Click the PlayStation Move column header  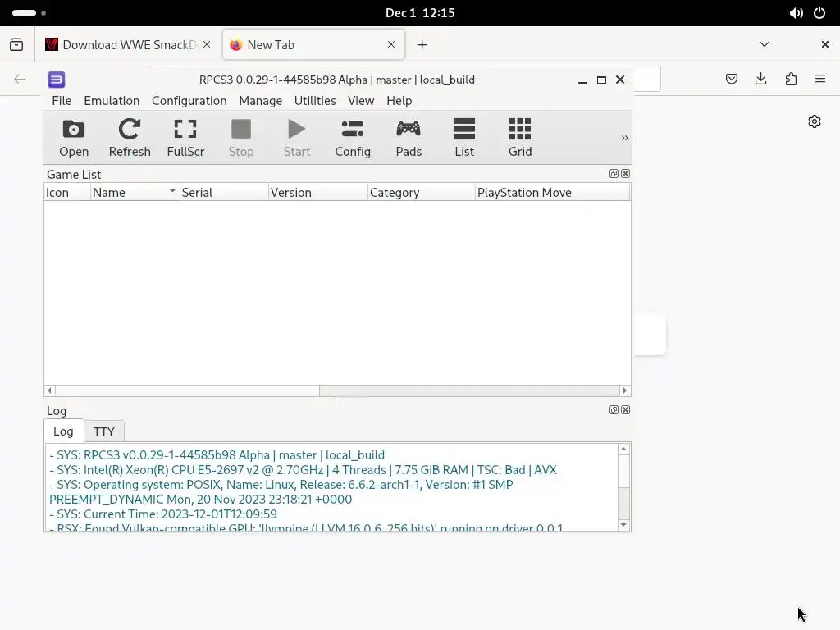pyautogui.click(x=552, y=192)
